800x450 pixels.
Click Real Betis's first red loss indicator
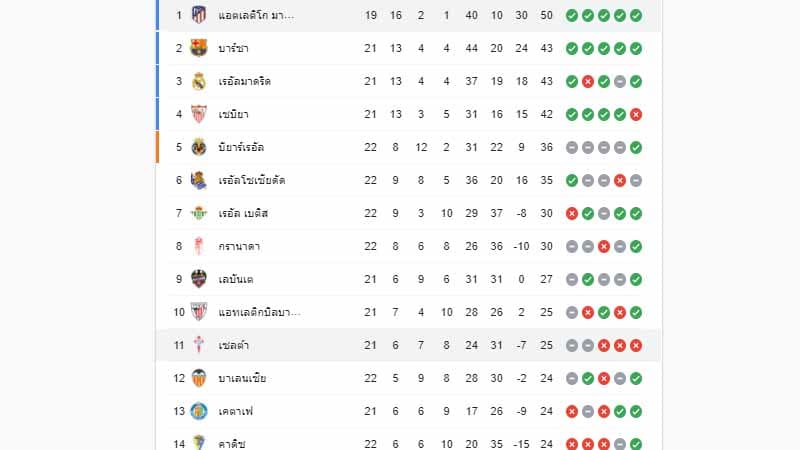(572, 213)
